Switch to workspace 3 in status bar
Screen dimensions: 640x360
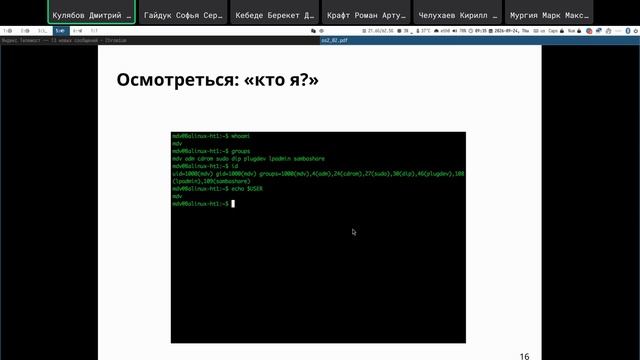pos(42,31)
